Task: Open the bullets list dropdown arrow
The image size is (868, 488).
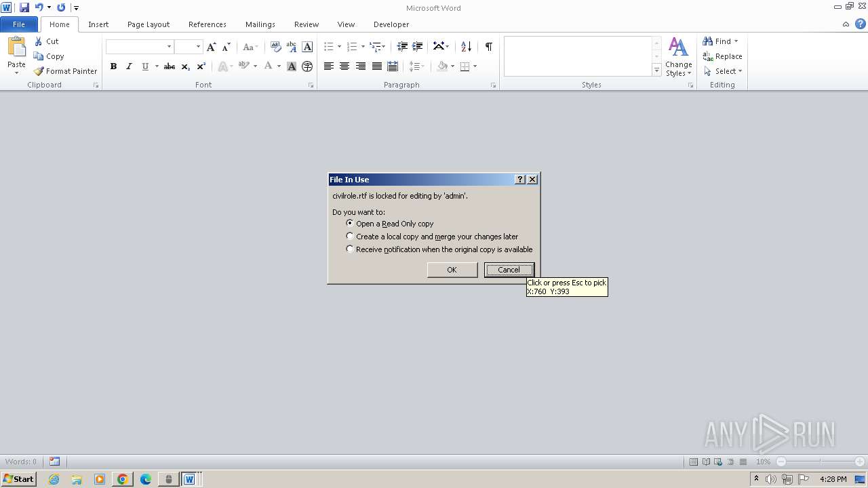Action: [339, 47]
